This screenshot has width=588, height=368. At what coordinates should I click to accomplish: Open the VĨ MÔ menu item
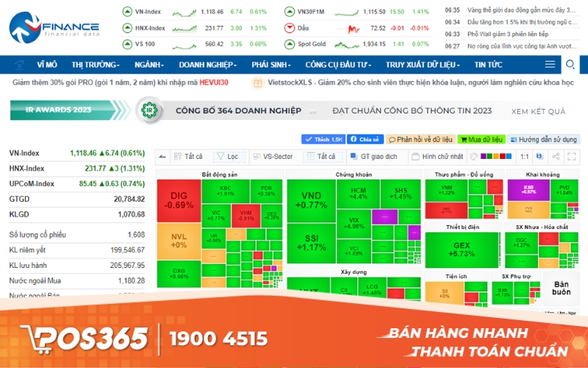[x=47, y=65]
